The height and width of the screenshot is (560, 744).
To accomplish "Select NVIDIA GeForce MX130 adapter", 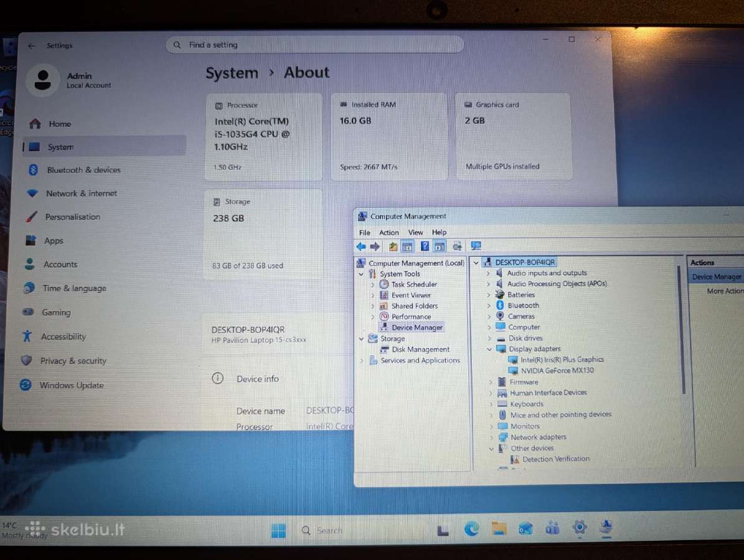I will click(557, 371).
